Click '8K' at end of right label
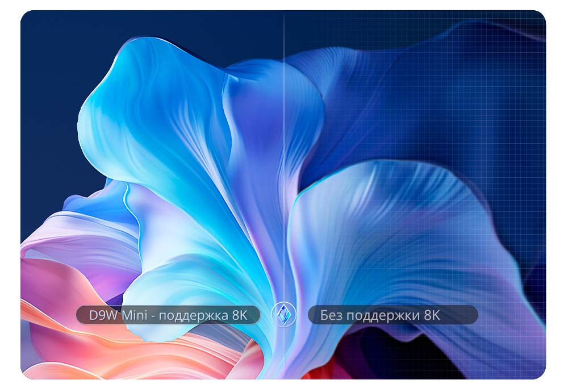The image size is (568, 392). point(432,315)
